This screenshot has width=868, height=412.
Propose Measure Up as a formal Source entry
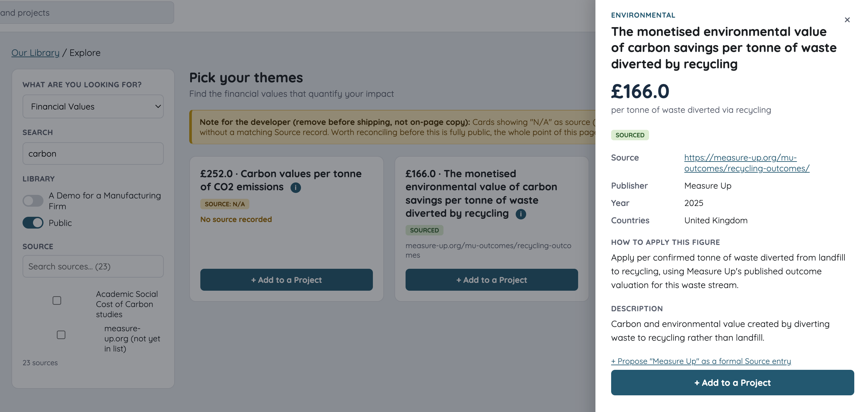point(701,361)
